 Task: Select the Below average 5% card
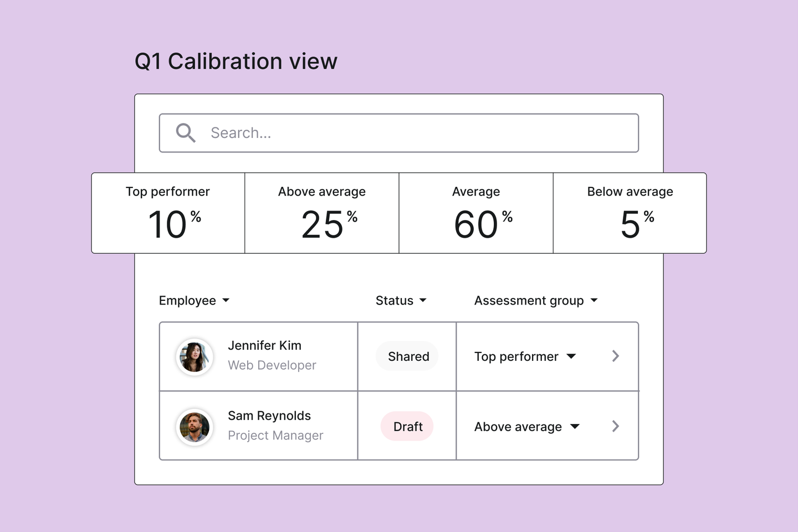click(630, 213)
